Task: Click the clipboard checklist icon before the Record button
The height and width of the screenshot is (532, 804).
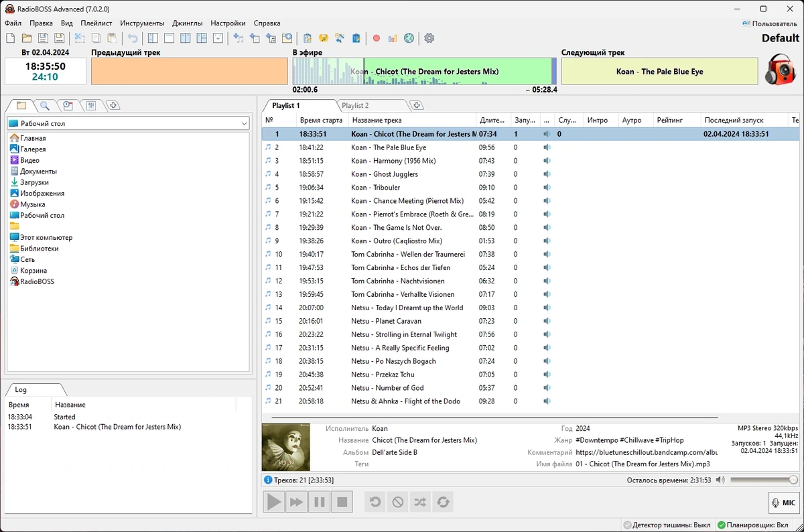Action: (x=356, y=38)
